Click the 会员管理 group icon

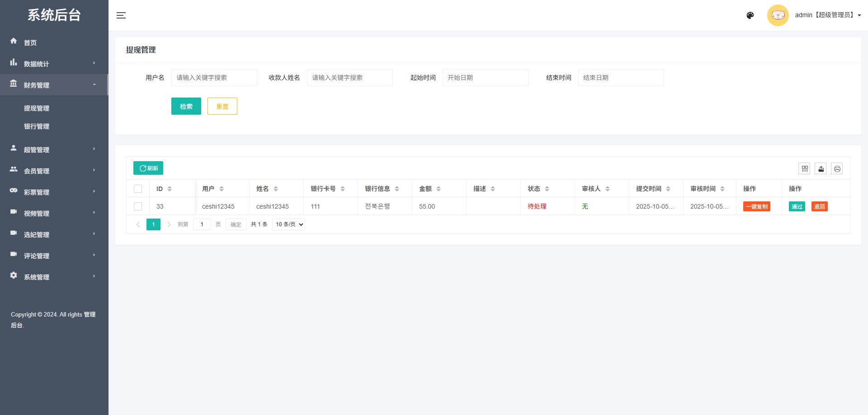(14, 169)
